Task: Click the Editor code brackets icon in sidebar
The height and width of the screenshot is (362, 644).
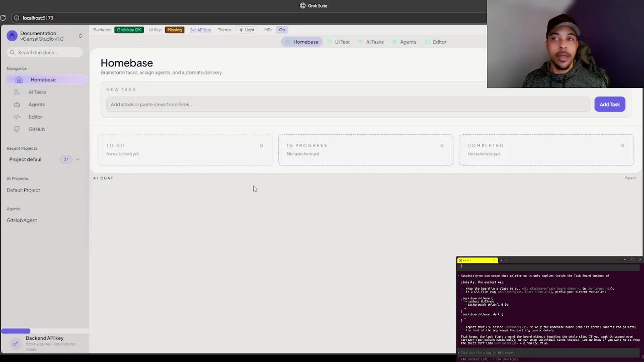Action: [x=17, y=117]
